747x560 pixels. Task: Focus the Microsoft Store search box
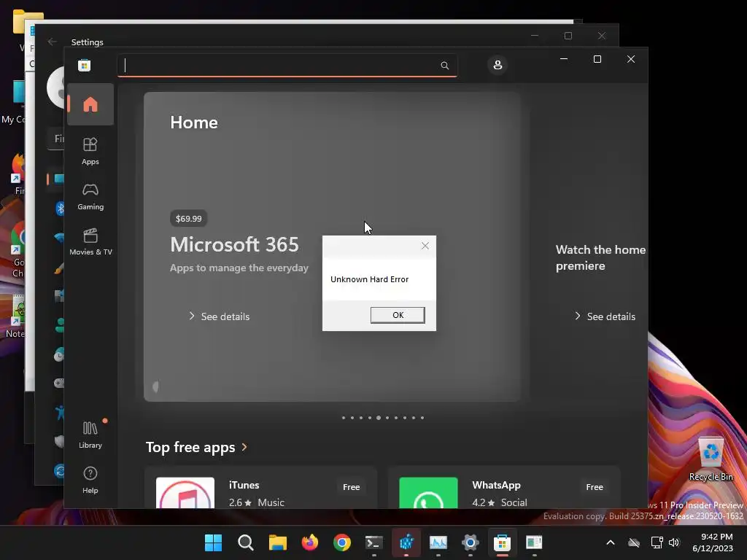coord(287,65)
